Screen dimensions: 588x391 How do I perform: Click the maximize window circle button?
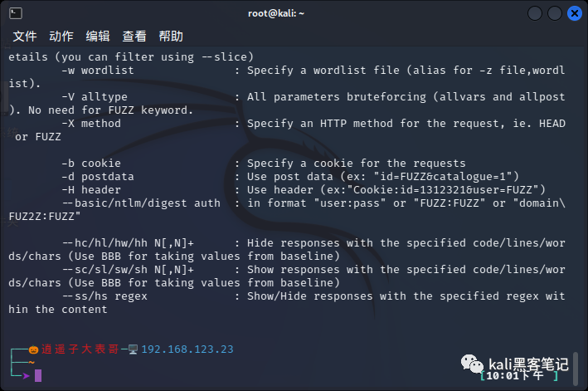point(554,13)
